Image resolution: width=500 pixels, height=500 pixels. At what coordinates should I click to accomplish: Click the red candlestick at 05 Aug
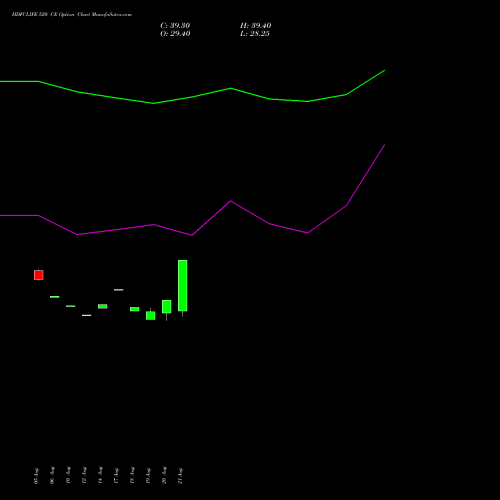(x=39, y=275)
